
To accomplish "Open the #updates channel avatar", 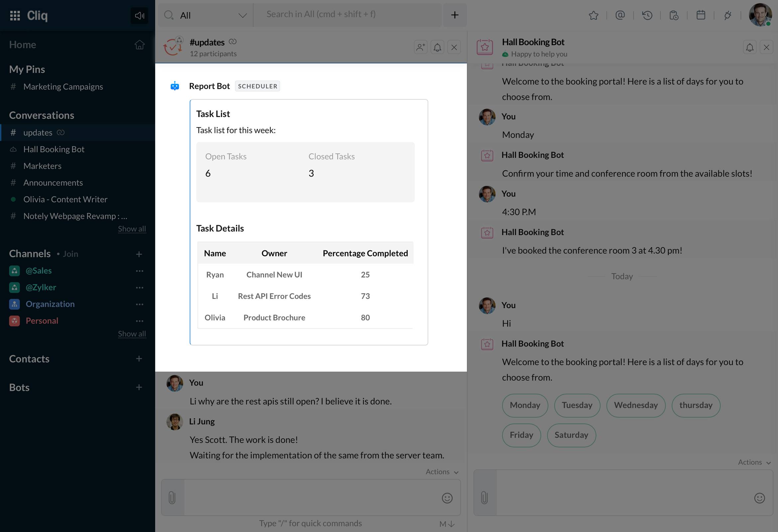I will 173,47.
